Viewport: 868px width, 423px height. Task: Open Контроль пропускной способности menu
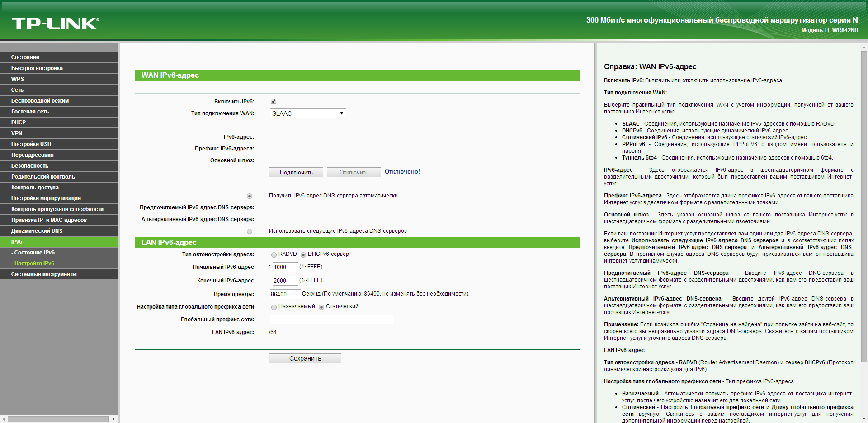[59, 209]
